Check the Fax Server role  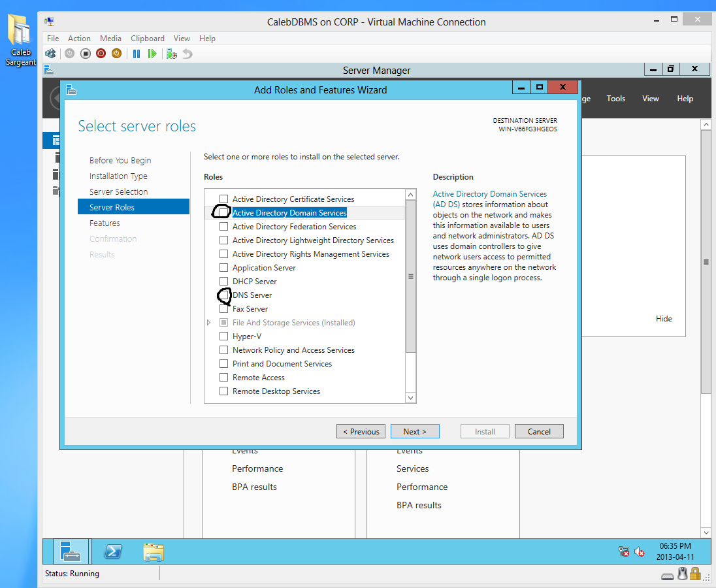coord(223,309)
